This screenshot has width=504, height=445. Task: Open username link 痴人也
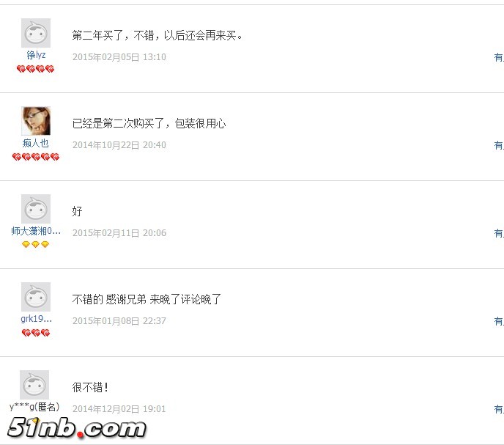(x=36, y=143)
